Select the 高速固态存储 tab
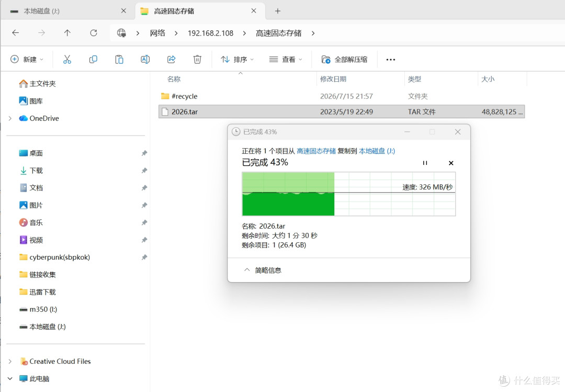This screenshot has width=565, height=392. (200, 11)
